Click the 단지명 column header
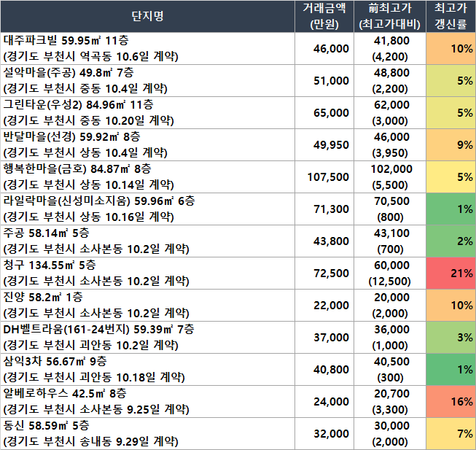476x450 pixels. point(147,16)
